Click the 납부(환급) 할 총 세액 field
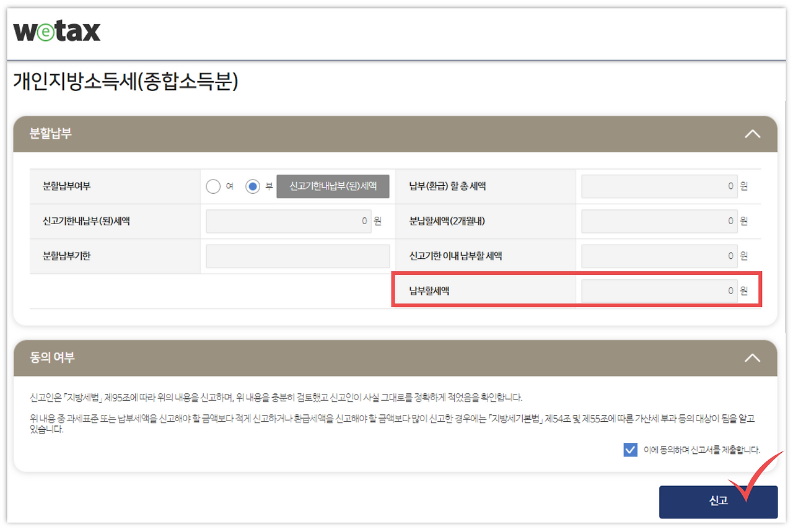 (x=659, y=186)
